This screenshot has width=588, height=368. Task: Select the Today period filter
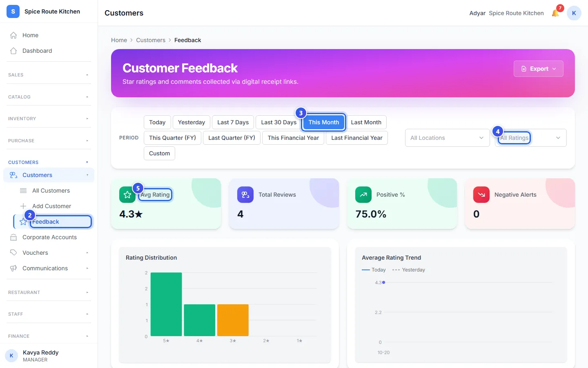click(157, 122)
